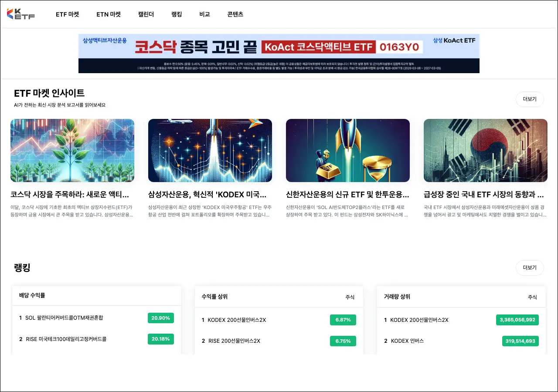Open the gold bar and hourglass thumbnail
This screenshot has width=558, height=392.
pos(348,150)
